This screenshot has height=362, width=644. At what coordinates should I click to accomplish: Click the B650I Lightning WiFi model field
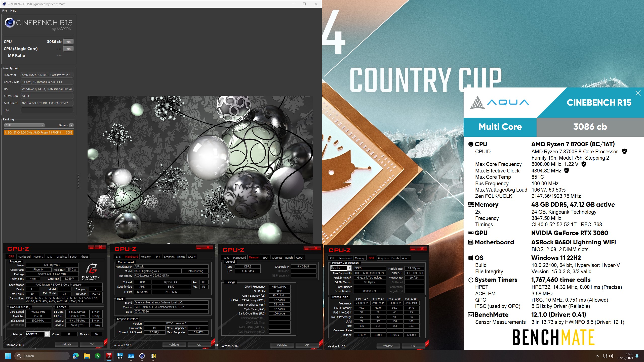[x=157, y=271]
